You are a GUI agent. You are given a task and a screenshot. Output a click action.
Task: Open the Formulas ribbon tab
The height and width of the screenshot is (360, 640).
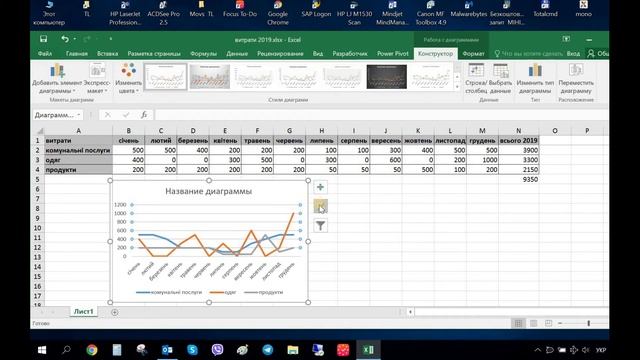tap(203, 53)
